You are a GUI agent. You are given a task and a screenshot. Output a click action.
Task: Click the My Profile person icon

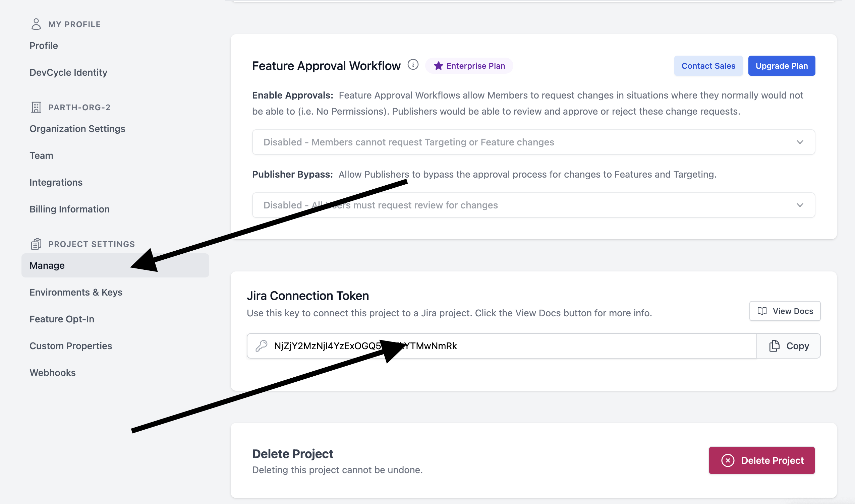(x=36, y=23)
